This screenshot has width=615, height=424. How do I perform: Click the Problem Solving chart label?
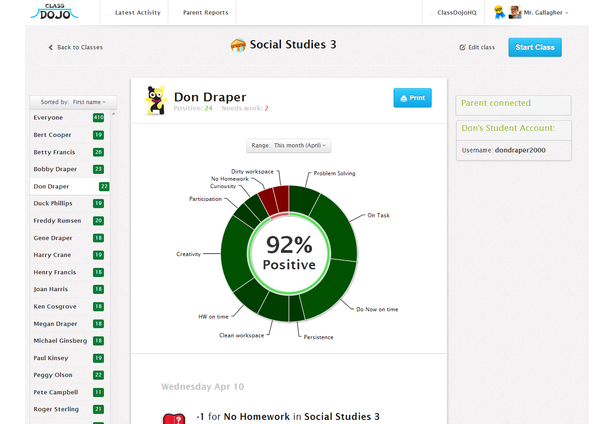[x=334, y=173]
